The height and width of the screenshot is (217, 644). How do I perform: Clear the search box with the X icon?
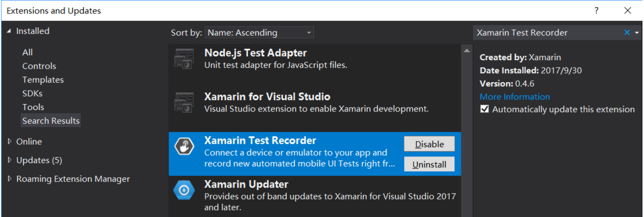627,33
